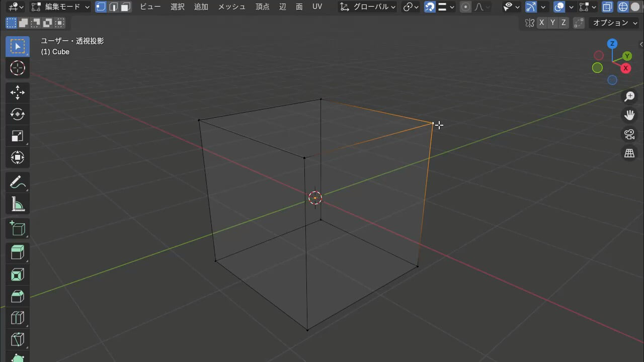Open the 頂点 menu
Screen dimensions: 644x362
coord(263,7)
